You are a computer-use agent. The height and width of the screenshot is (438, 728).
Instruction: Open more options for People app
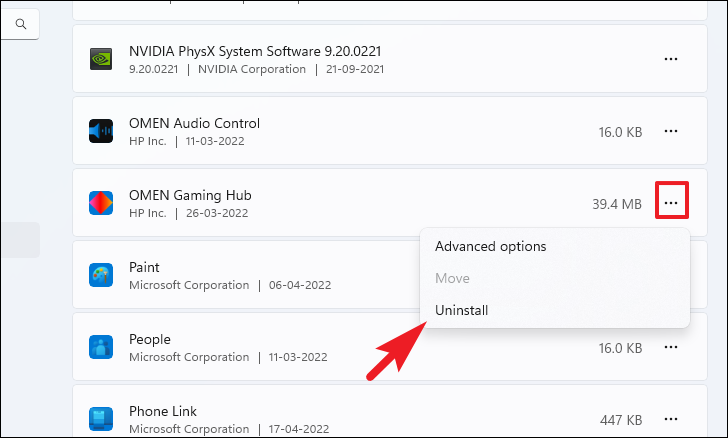[671, 347]
